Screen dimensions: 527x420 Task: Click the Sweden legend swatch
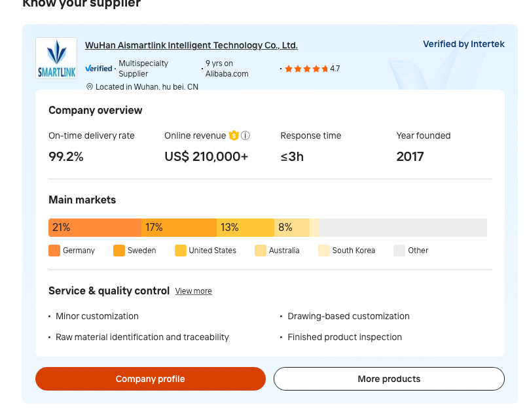click(x=119, y=251)
